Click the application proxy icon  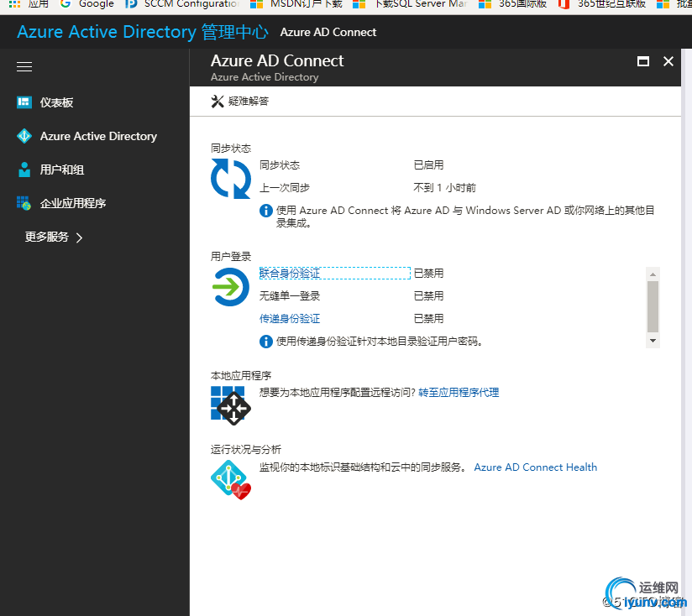point(231,405)
